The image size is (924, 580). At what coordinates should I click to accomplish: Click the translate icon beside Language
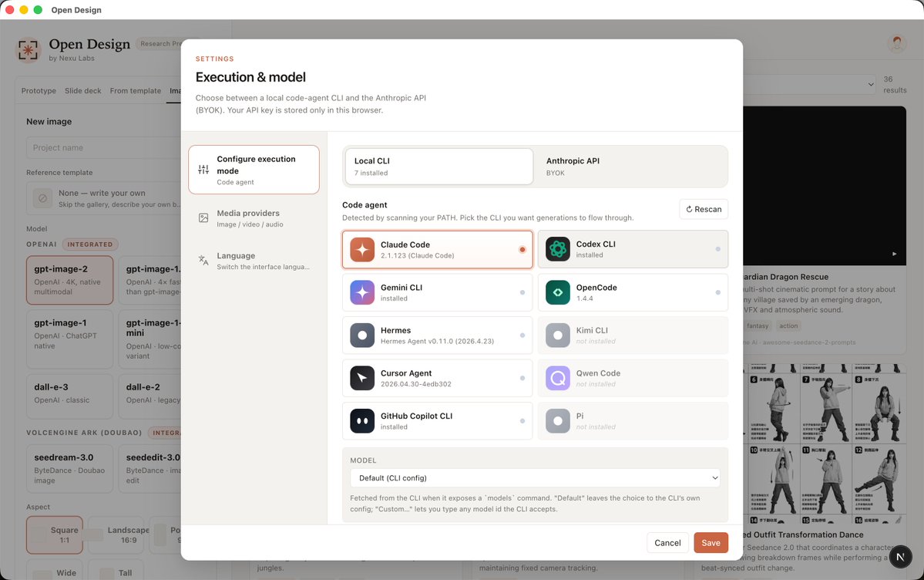(203, 260)
